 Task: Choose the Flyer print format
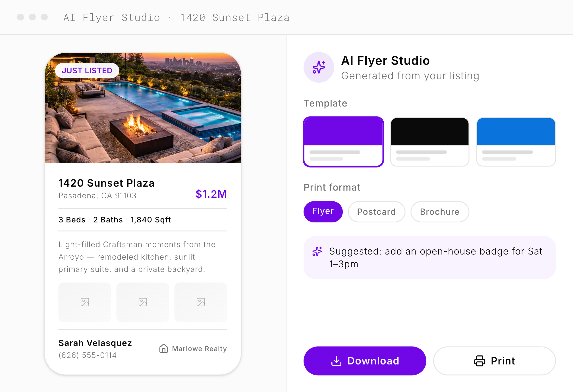(x=323, y=212)
